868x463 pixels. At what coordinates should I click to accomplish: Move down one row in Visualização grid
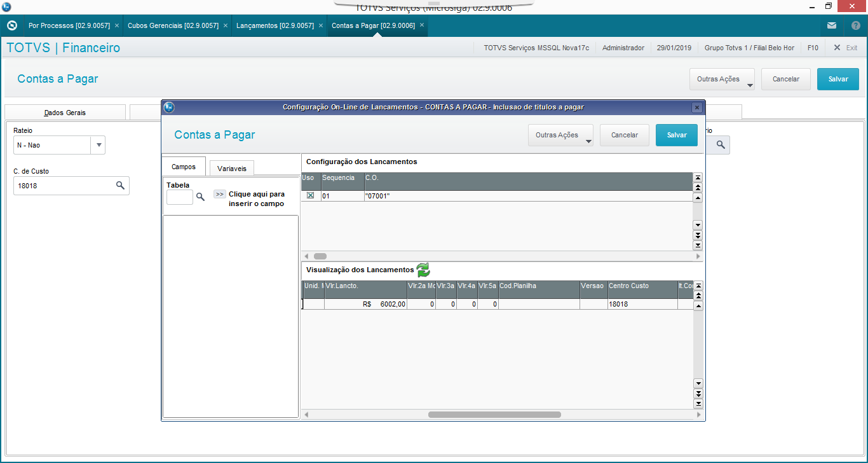pos(698,384)
